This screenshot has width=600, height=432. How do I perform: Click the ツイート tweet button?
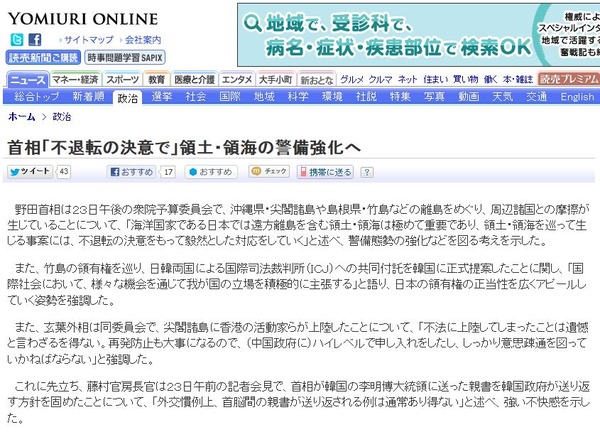click(x=30, y=171)
